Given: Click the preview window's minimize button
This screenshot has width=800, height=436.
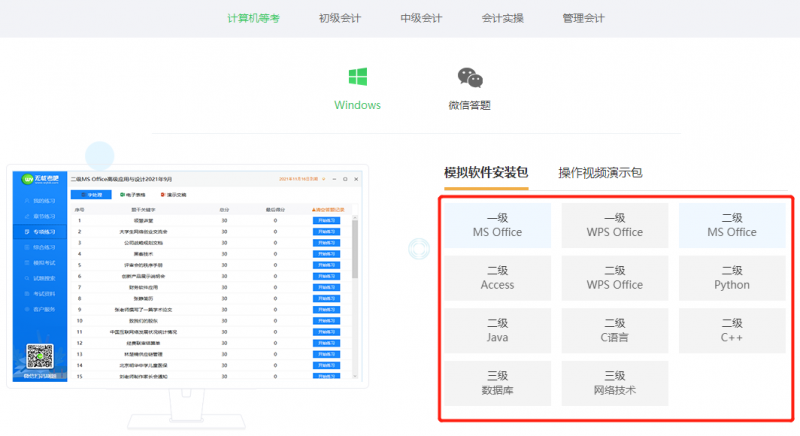Looking at the screenshot, I should (x=334, y=179).
